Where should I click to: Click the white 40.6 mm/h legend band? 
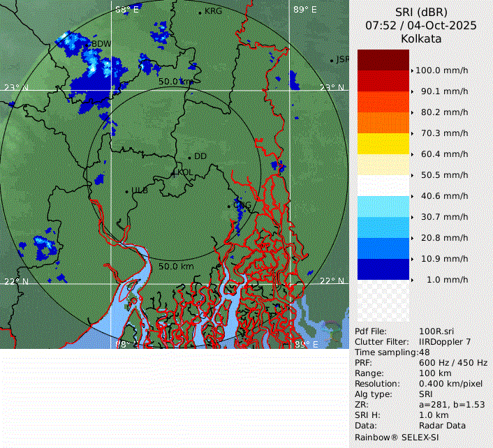click(x=383, y=186)
